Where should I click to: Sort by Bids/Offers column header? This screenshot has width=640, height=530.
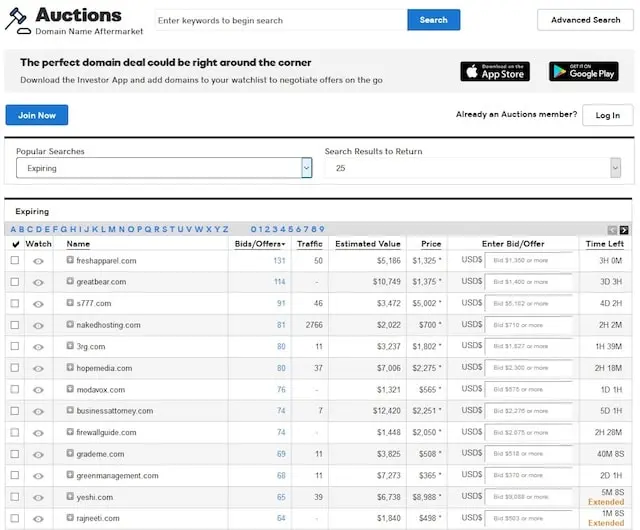tap(259, 244)
